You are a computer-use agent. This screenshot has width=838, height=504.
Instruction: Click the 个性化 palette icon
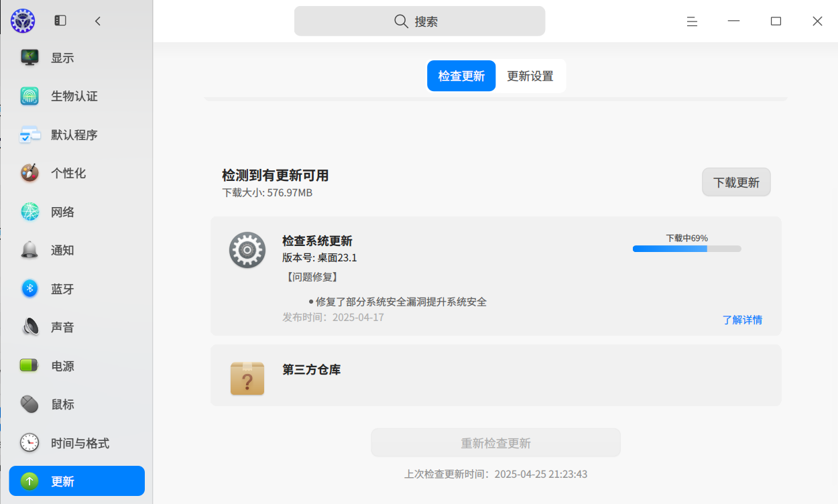(x=29, y=174)
